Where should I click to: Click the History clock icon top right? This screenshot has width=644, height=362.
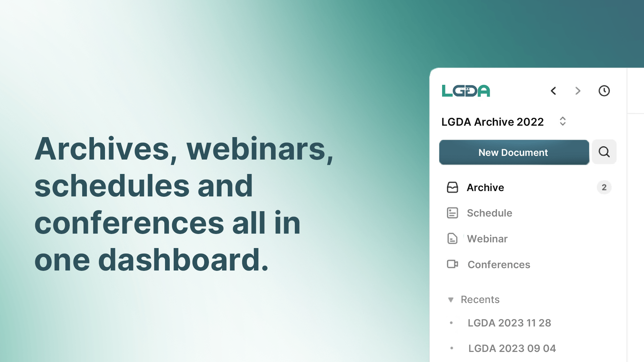tap(604, 90)
